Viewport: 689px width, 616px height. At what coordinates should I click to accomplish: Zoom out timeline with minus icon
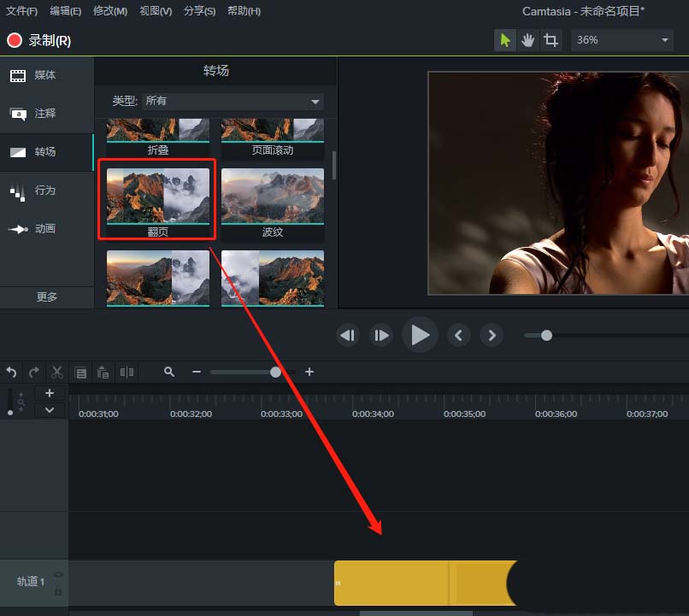coord(197,372)
